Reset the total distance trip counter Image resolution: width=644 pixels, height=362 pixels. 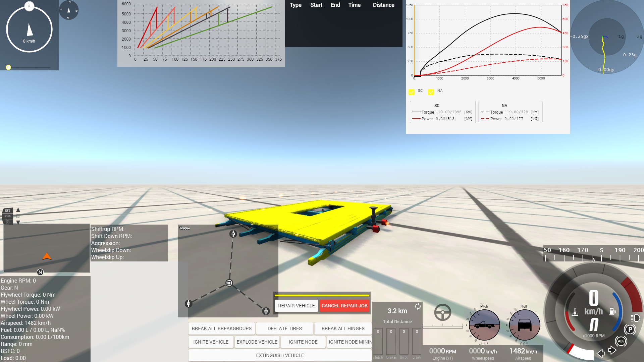point(418,306)
